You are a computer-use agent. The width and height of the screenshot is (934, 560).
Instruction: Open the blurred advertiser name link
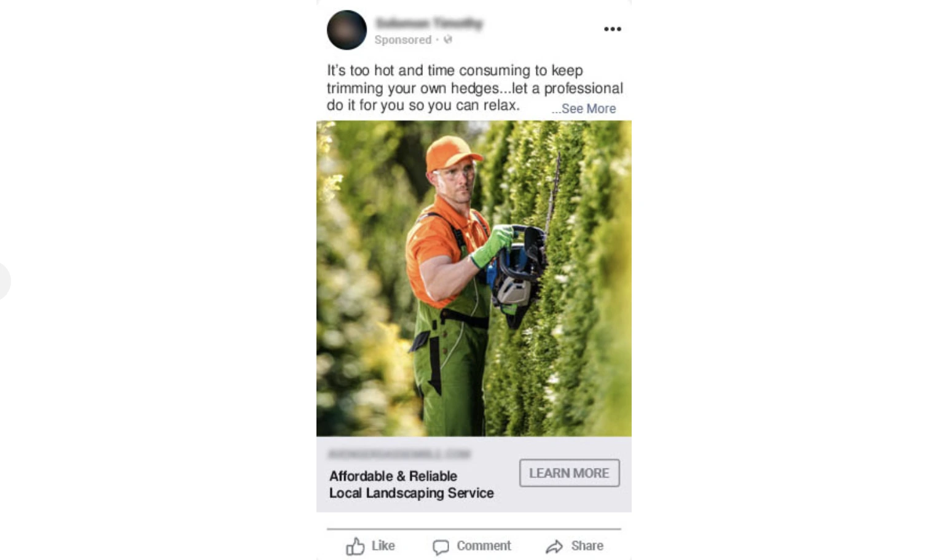tap(429, 23)
